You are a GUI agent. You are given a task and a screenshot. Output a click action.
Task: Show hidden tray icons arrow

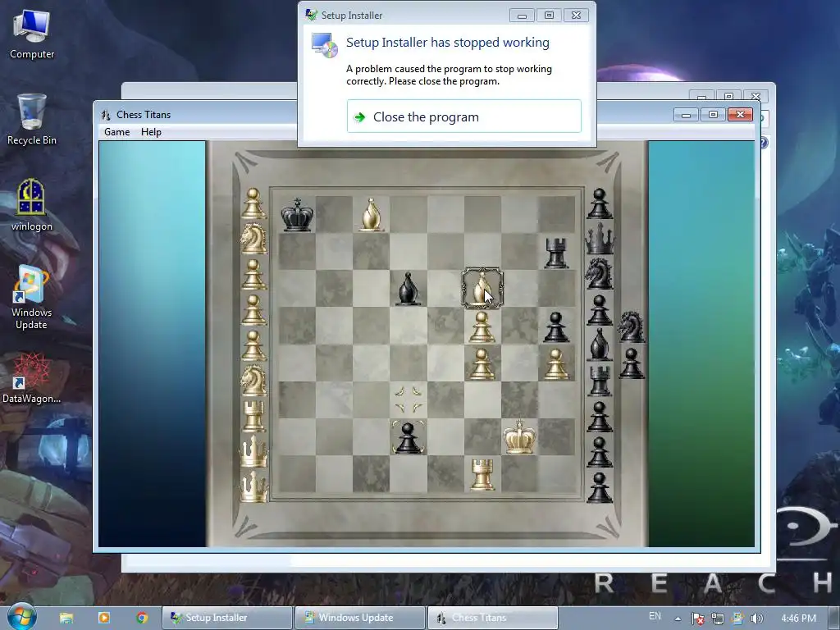678,619
